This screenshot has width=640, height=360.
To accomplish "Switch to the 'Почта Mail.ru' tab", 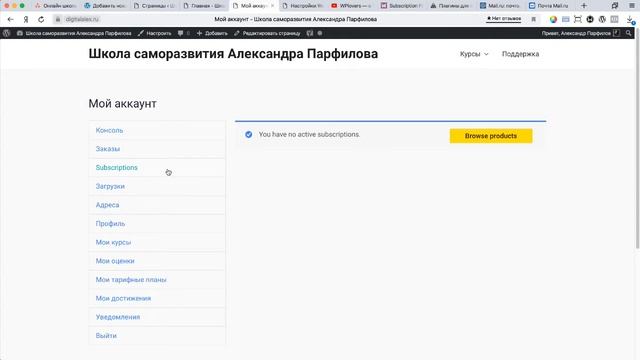I will point(549,6).
